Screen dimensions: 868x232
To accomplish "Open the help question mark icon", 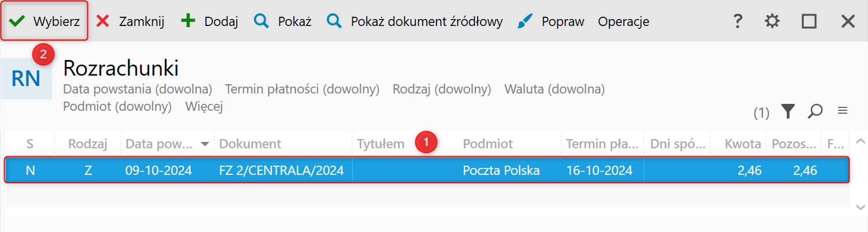I will [737, 22].
